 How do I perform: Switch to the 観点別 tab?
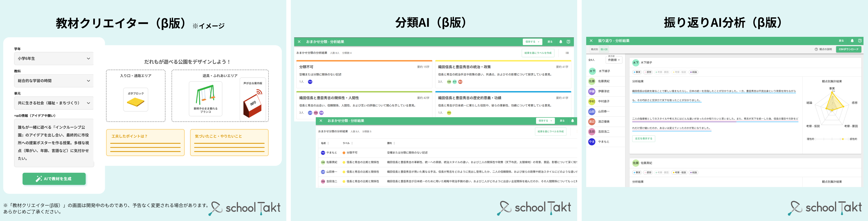[x=594, y=49]
